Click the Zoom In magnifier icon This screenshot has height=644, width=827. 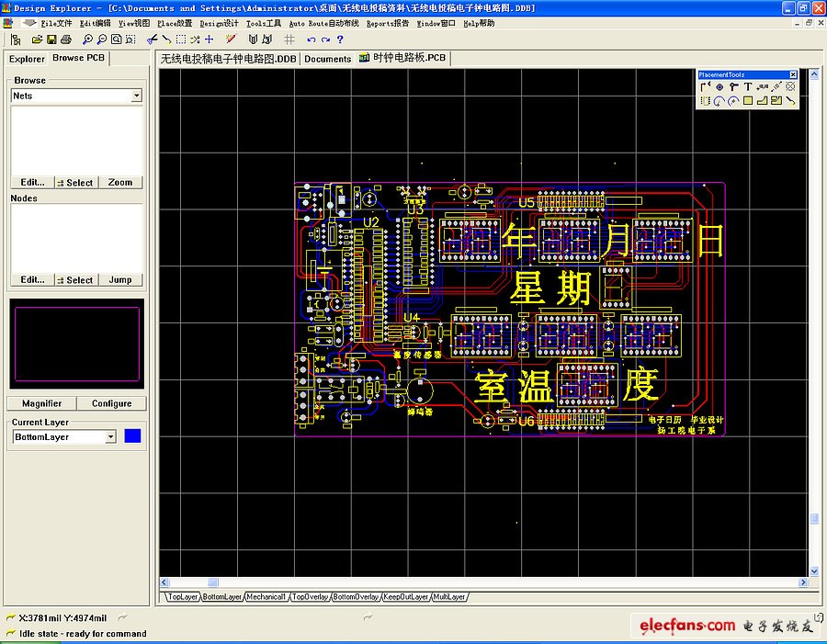[87, 40]
